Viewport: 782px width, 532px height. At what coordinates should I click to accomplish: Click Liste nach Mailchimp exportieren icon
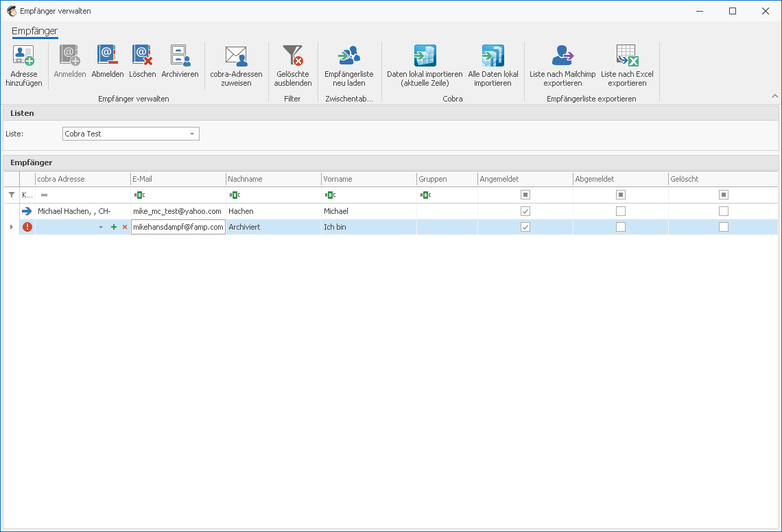(562, 56)
